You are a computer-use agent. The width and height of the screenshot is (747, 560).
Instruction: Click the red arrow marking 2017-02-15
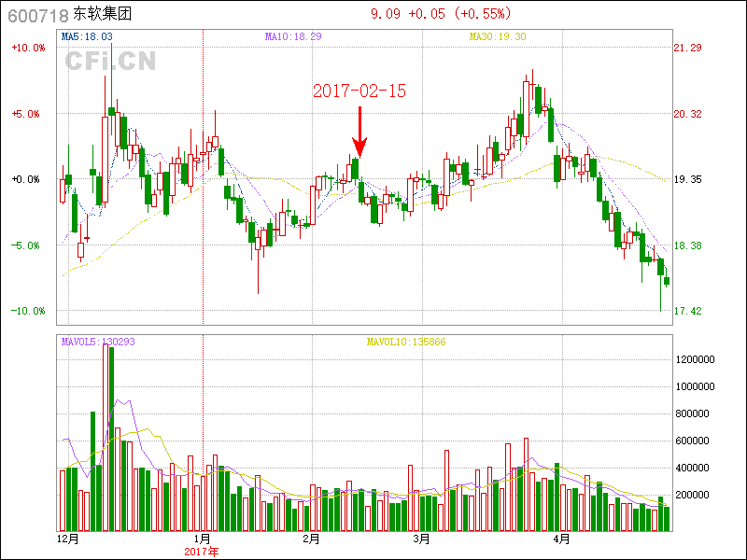click(359, 133)
